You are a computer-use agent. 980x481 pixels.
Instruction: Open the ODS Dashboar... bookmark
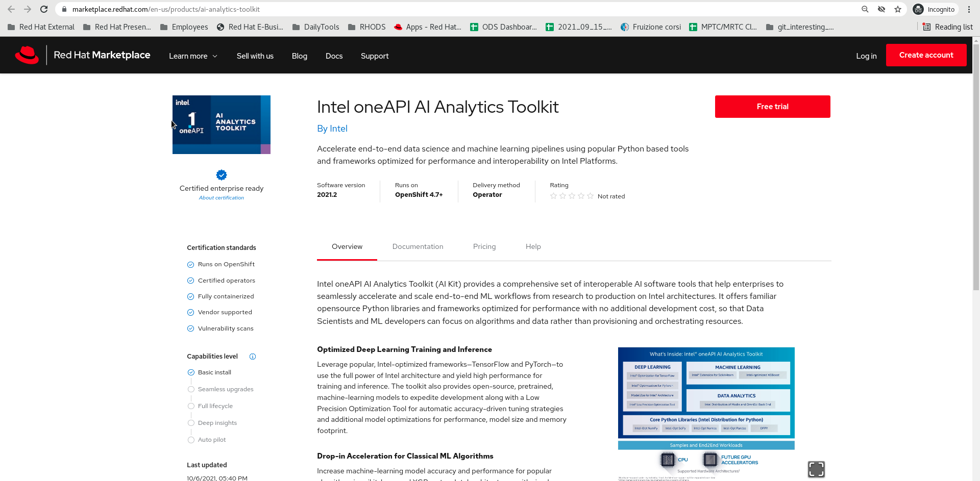[x=503, y=27]
